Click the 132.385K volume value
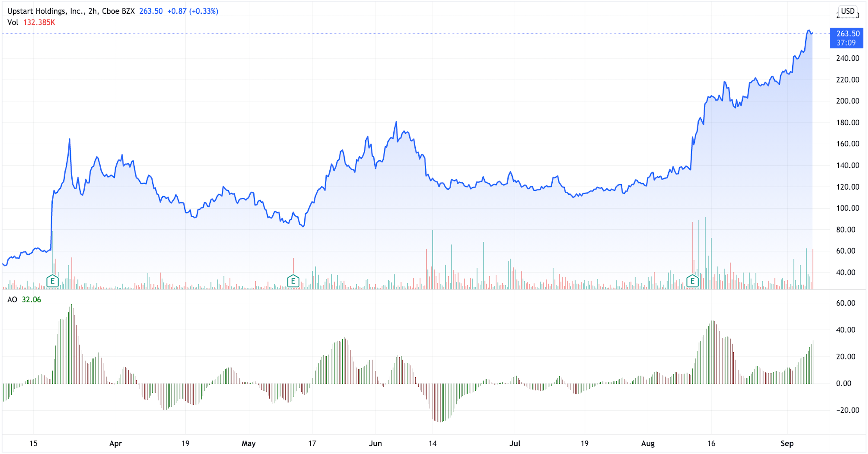This screenshot has height=454, width=868. pyautogui.click(x=39, y=23)
